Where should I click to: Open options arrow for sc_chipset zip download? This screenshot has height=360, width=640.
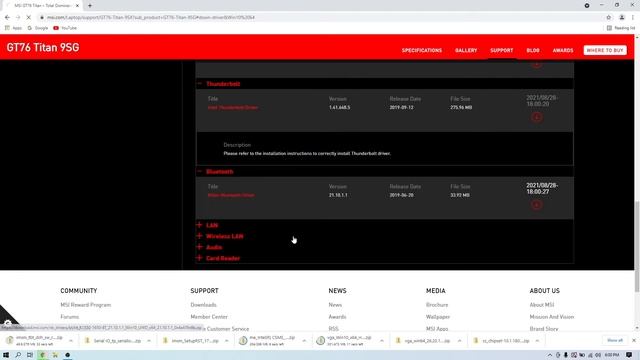tap(537, 340)
